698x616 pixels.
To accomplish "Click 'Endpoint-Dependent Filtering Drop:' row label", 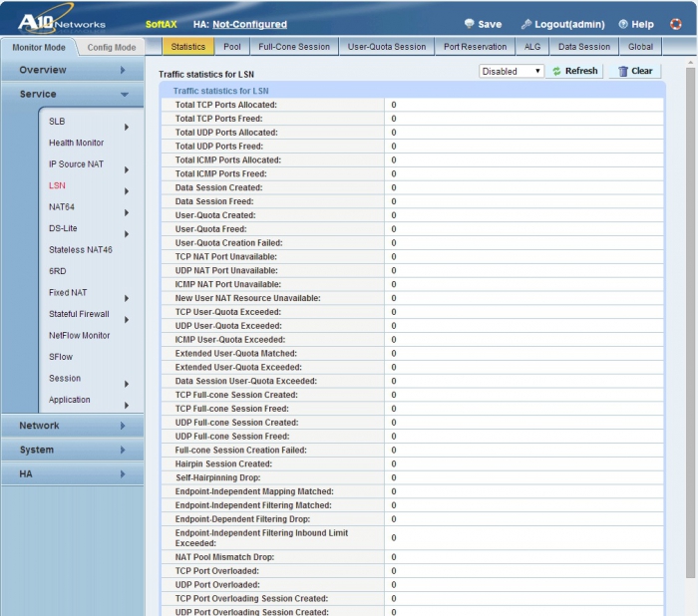I will coord(242,519).
